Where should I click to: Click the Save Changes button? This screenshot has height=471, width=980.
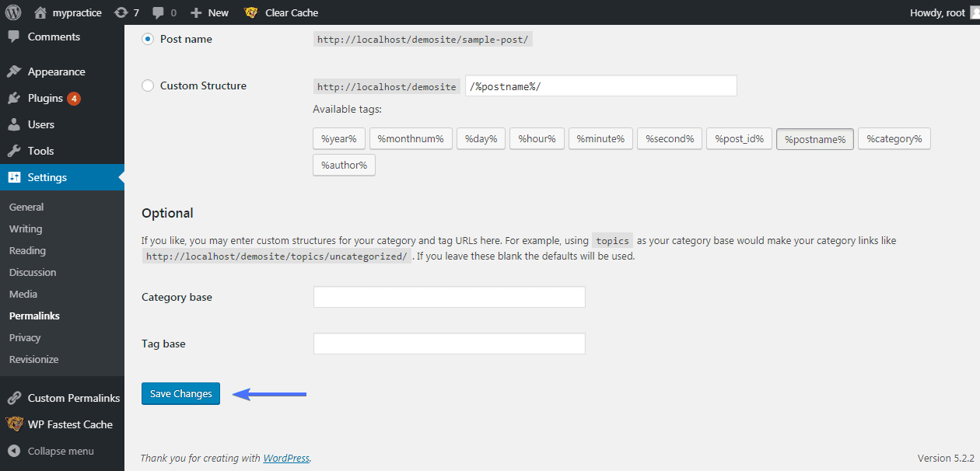tap(181, 394)
